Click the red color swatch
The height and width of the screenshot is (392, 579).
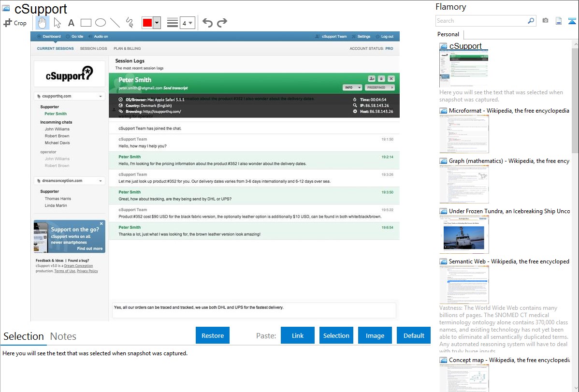click(x=147, y=23)
